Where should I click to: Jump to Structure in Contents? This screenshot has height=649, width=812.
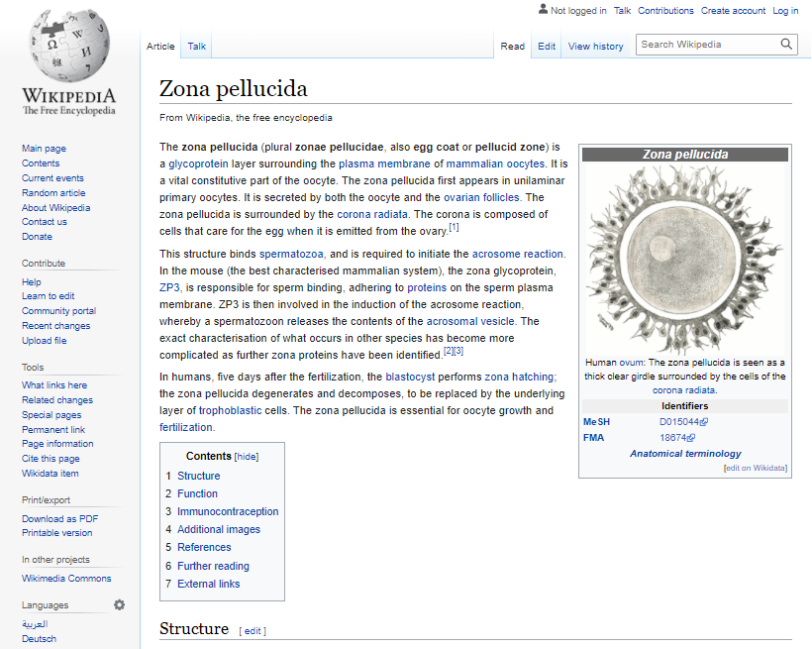coord(199,476)
